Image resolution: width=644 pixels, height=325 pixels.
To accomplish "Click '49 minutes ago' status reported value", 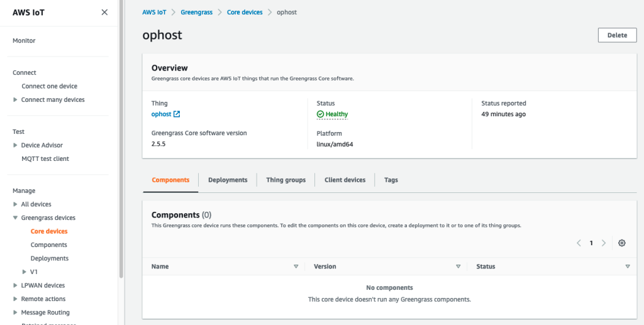I will (x=504, y=114).
